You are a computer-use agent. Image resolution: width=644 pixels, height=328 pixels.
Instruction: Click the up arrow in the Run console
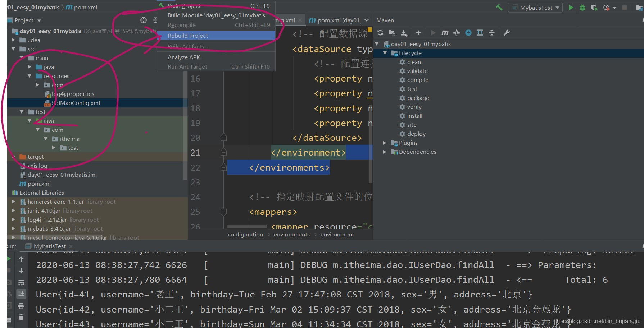pyautogui.click(x=21, y=259)
